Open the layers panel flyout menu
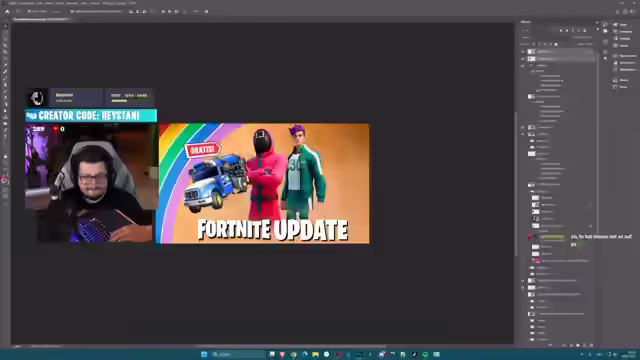Image resolution: width=640 pixels, height=360 pixels. point(597,22)
